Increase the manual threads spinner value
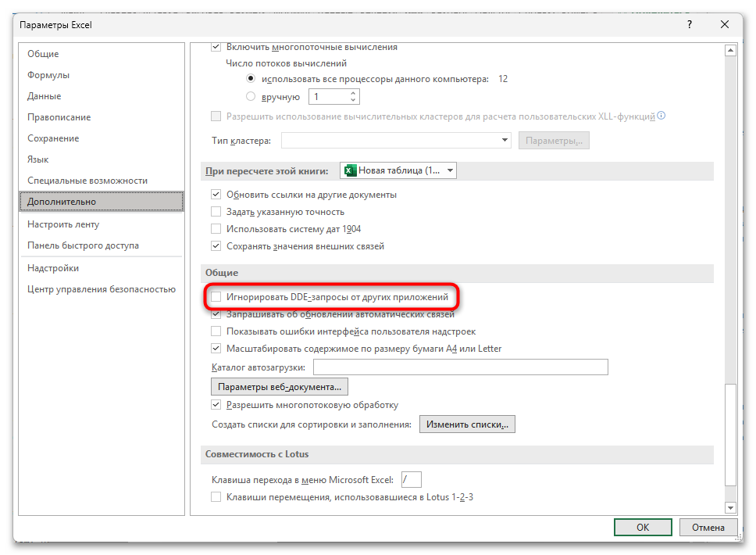This screenshot has height=555, width=756. coord(354,93)
